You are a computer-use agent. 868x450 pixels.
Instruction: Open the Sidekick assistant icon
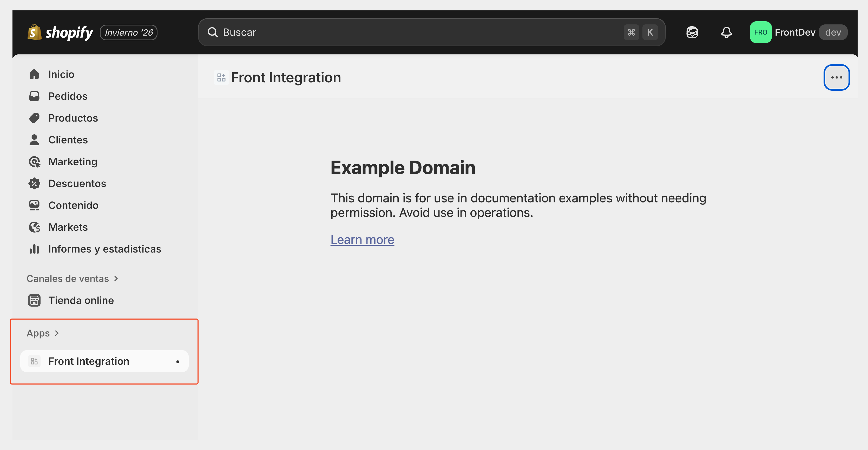pyautogui.click(x=692, y=32)
